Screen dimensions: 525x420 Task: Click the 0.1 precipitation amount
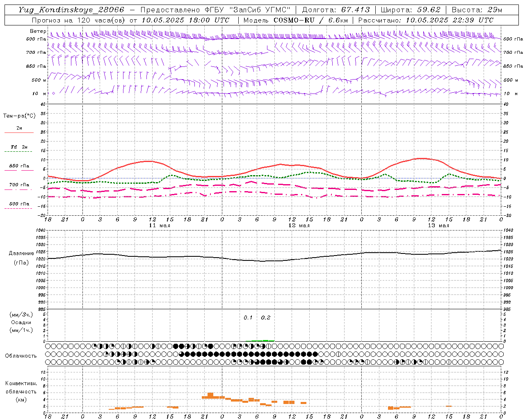pyautogui.click(x=248, y=318)
